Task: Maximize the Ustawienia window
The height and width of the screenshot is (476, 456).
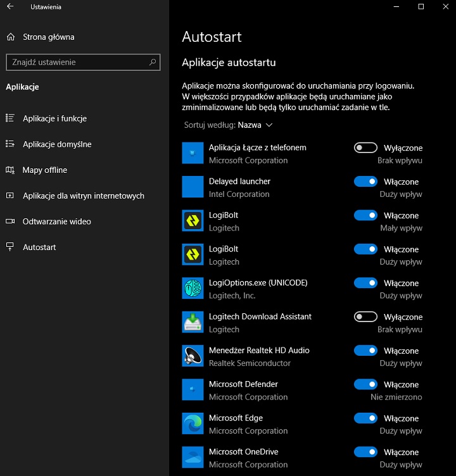Action: (421, 7)
